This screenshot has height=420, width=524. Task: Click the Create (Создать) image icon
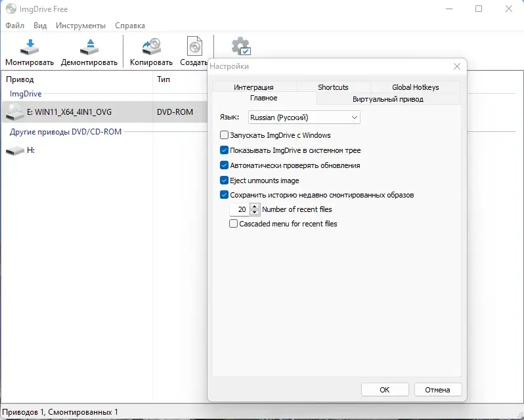pos(194,46)
